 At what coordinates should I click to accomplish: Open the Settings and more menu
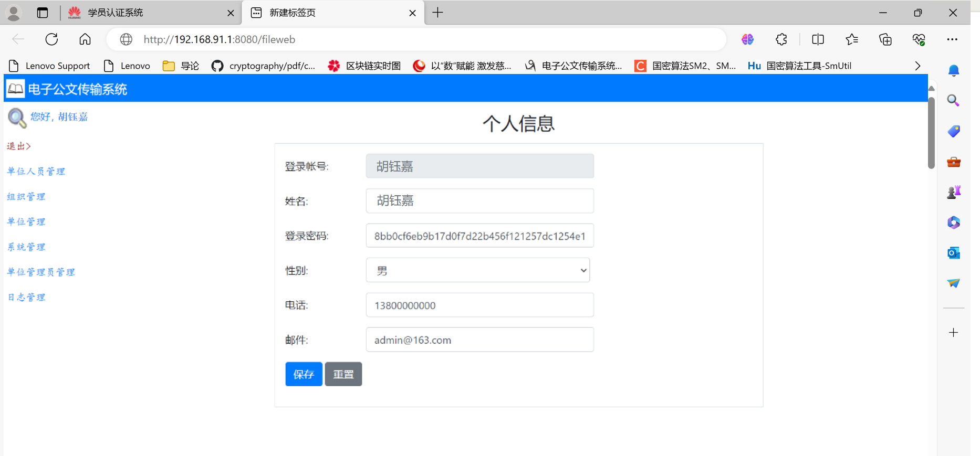coord(952,39)
